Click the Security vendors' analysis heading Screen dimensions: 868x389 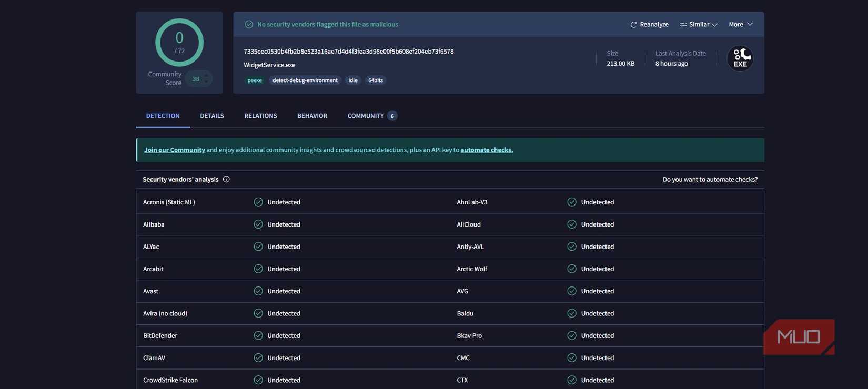coord(180,180)
